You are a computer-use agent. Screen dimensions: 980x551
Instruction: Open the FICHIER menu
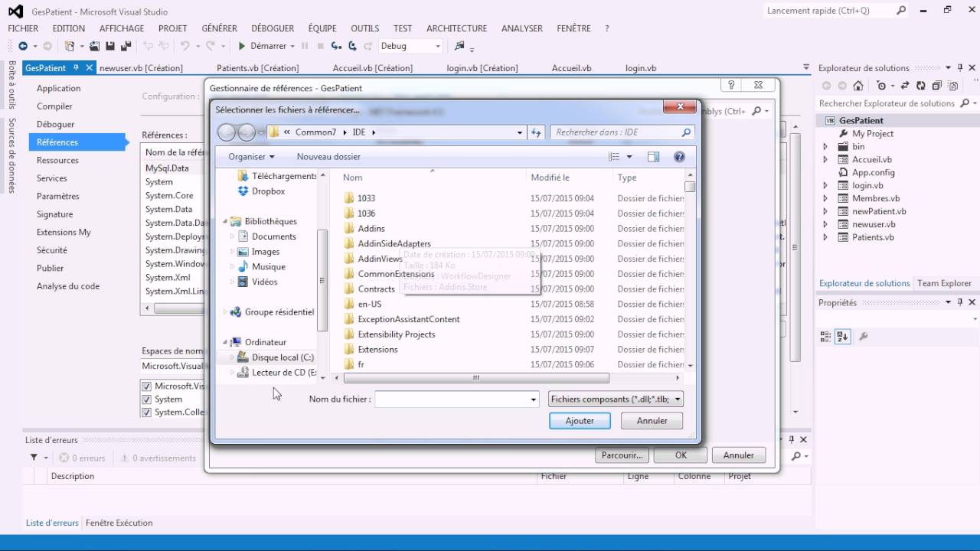[x=23, y=28]
